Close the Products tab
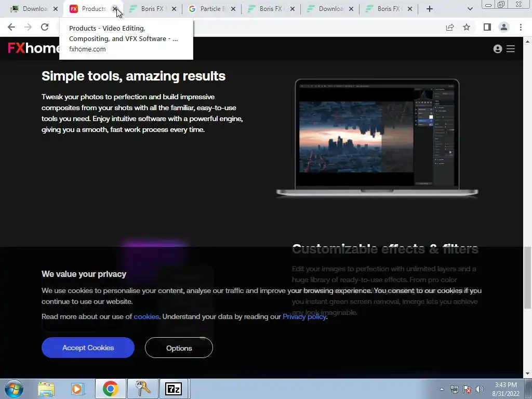Screen dimensions: 532x399 (x=115, y=9)
